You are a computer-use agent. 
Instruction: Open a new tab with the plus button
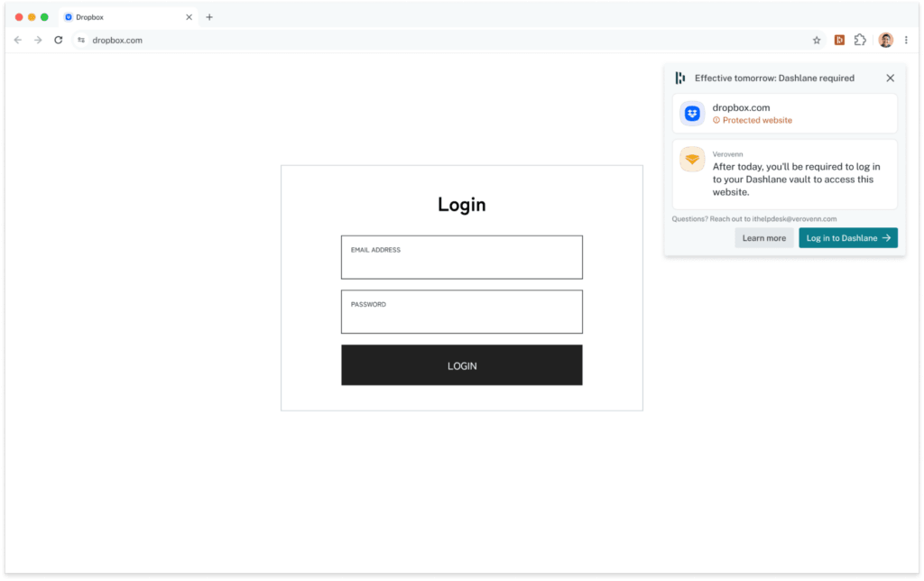pos(209,17)
